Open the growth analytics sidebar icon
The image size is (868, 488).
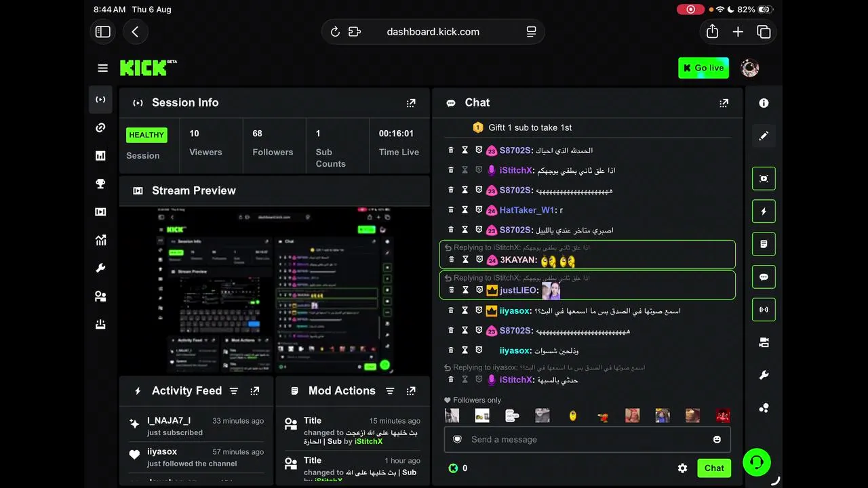pos(100,240)
